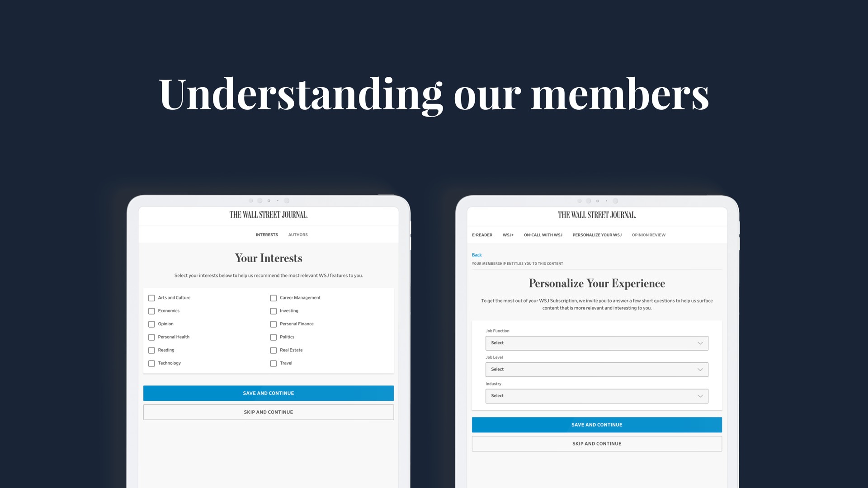
Task: Click SKIP AND CONTINUE on right screen
Action: pos(597,443)
